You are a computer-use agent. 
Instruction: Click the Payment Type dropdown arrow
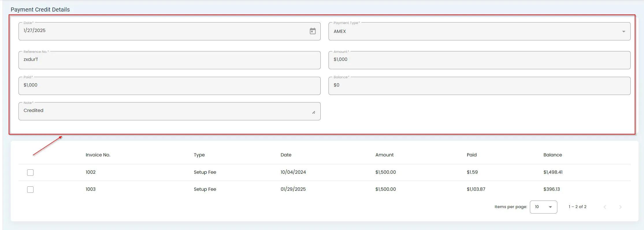623,31
